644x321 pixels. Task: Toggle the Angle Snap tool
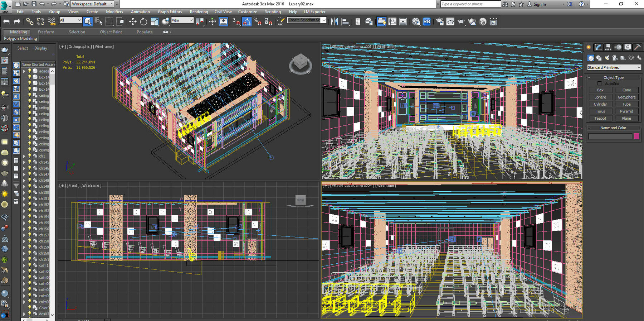tap(247, 22)
